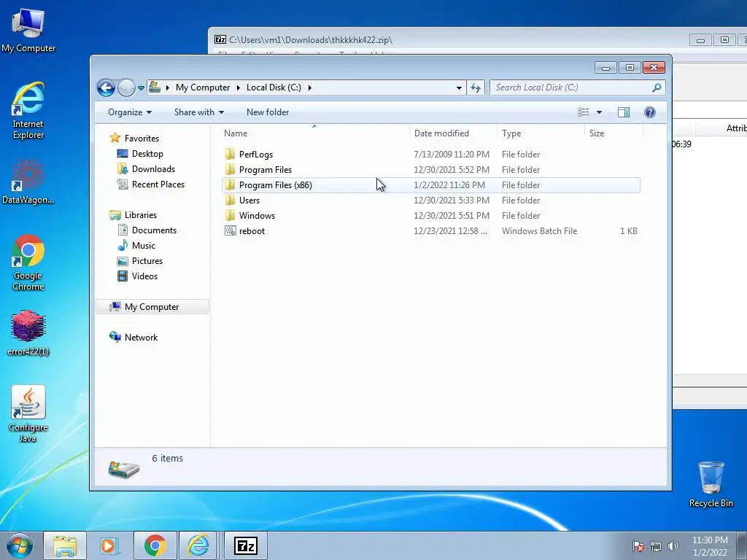Click the Forward navigation arrow in Explorer

[126, 87]
